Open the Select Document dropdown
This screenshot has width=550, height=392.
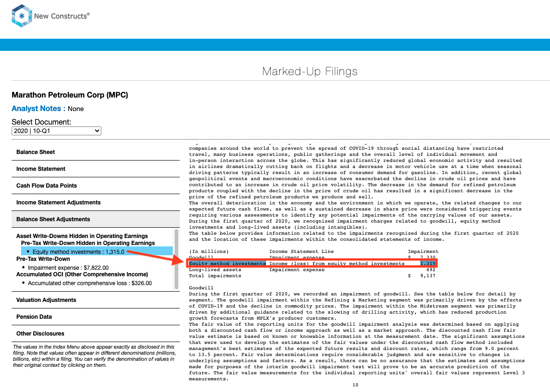56,131
